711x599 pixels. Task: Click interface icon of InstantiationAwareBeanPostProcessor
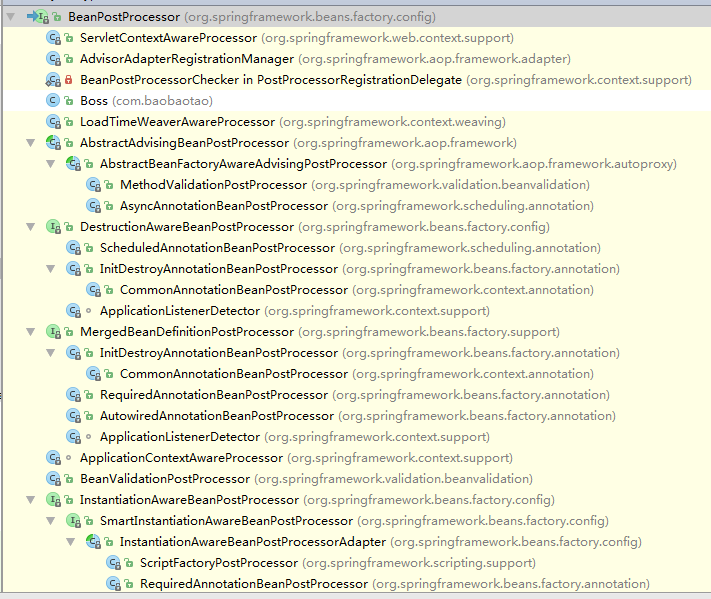[54, 500]
